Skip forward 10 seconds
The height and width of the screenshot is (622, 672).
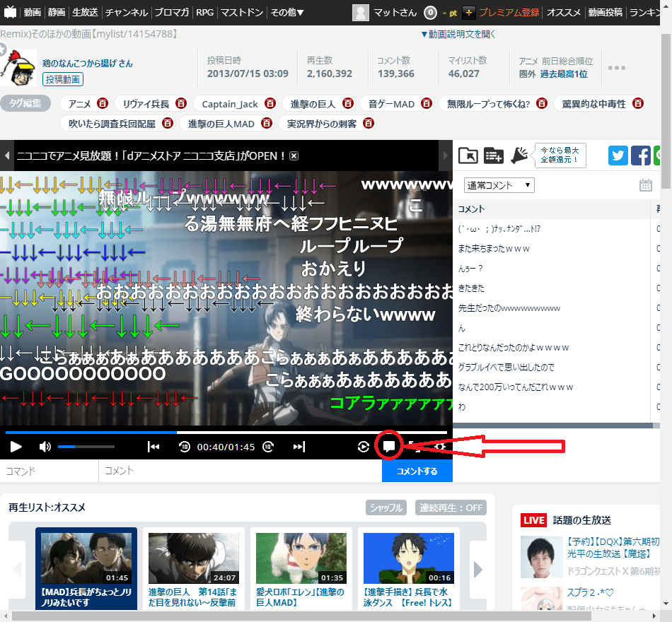(x=270, y=447)
